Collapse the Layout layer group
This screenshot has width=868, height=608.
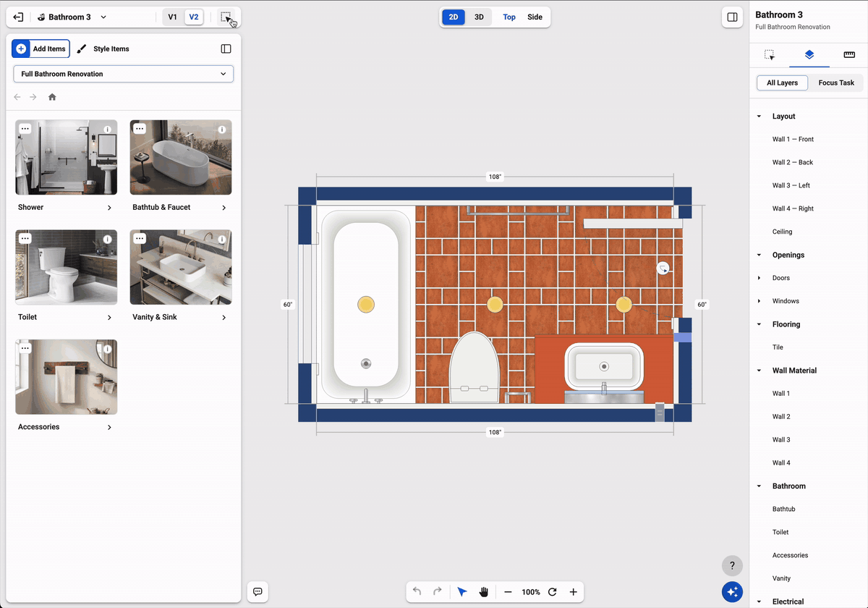pos(759,117)
